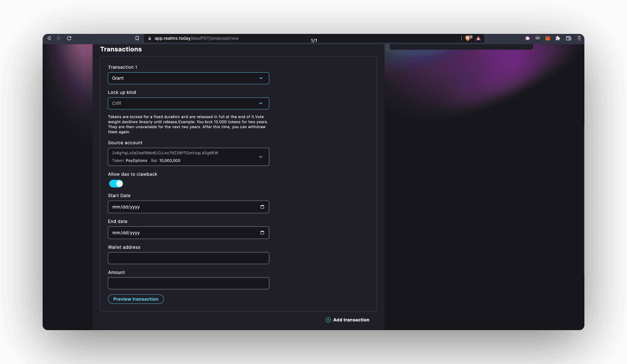Click the Brave Shields lion icon
The width and height of the screenshot is (627, 364).
point(468,38)
